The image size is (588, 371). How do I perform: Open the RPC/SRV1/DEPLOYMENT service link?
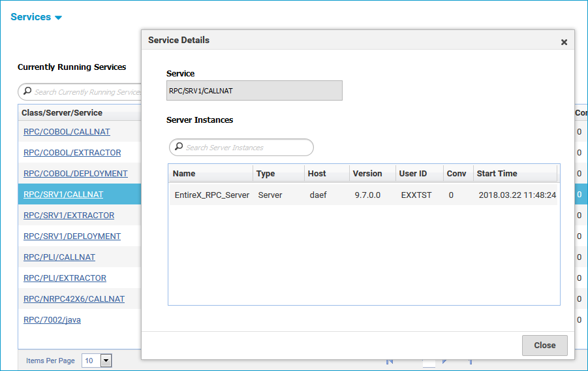click(x=72, y=236)
